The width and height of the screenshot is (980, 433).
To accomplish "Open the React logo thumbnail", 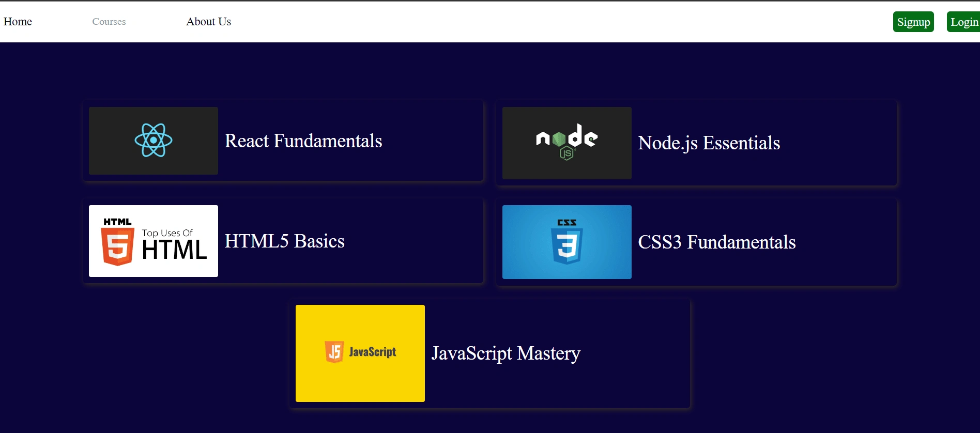I will (154, 141).
